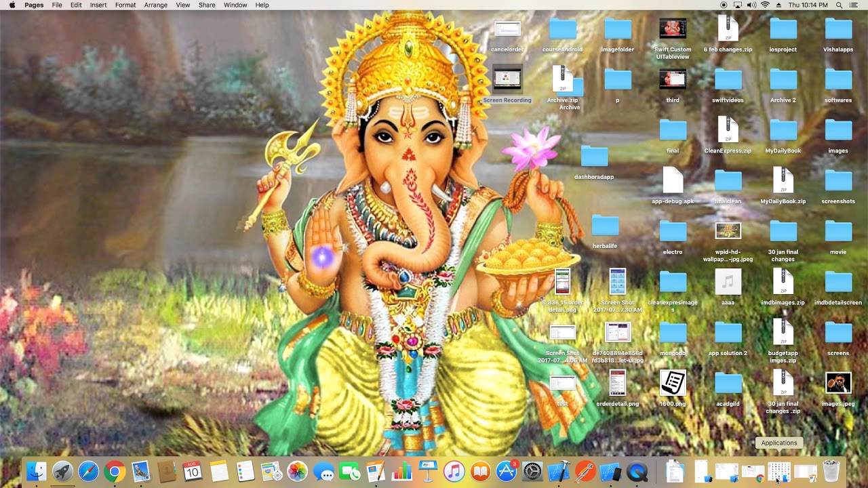The height and width of the screenshot is (488, 868).
Task: Open FaceTime from the dock
Action: (350, 471)
